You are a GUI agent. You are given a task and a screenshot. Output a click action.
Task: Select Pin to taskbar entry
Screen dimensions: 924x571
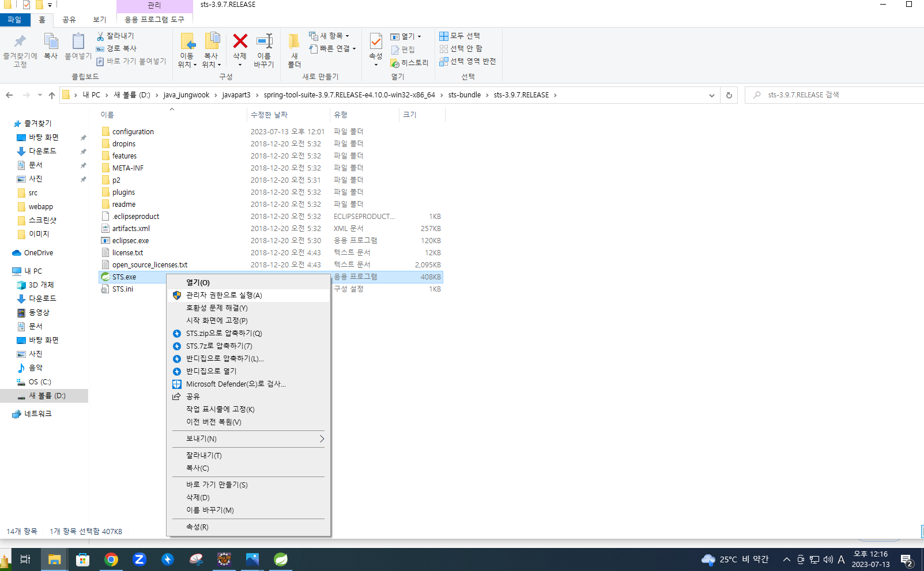click(249, 409)
